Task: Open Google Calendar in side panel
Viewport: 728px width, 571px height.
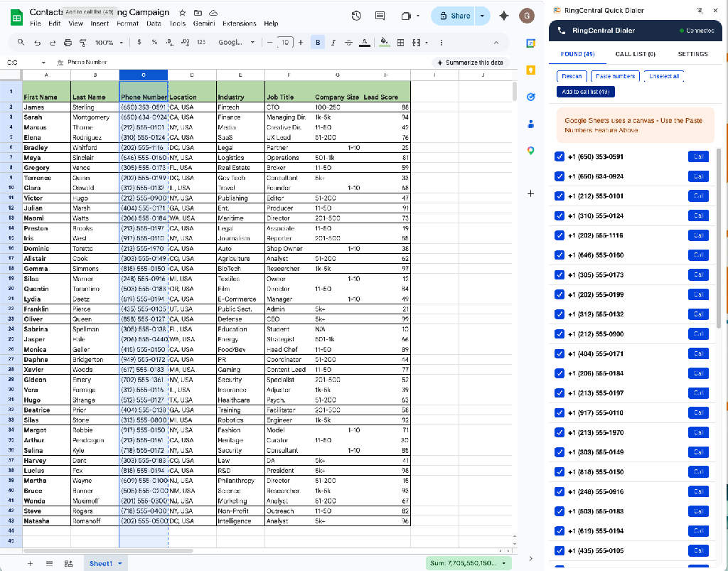Action: tap(530, 43)
